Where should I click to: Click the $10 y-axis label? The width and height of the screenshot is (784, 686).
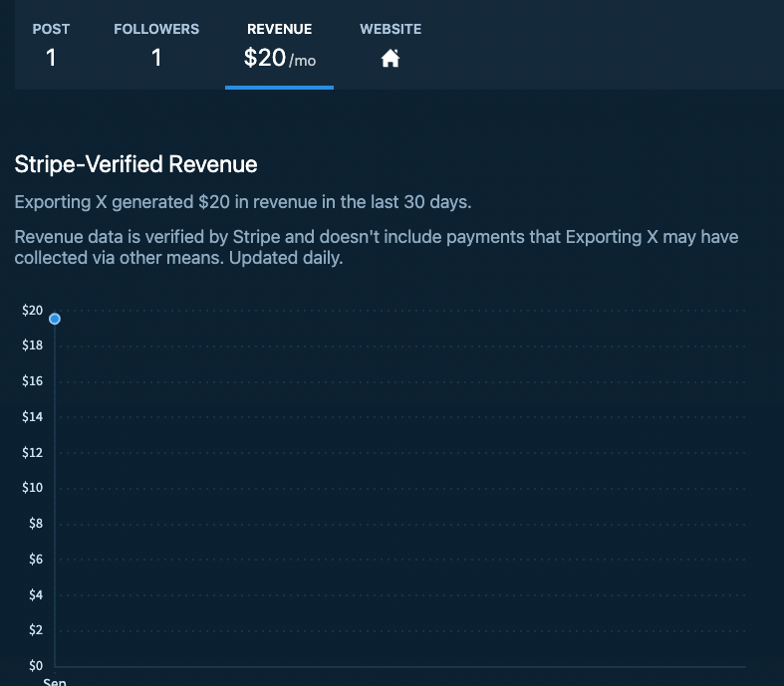(x=32, y=488)
